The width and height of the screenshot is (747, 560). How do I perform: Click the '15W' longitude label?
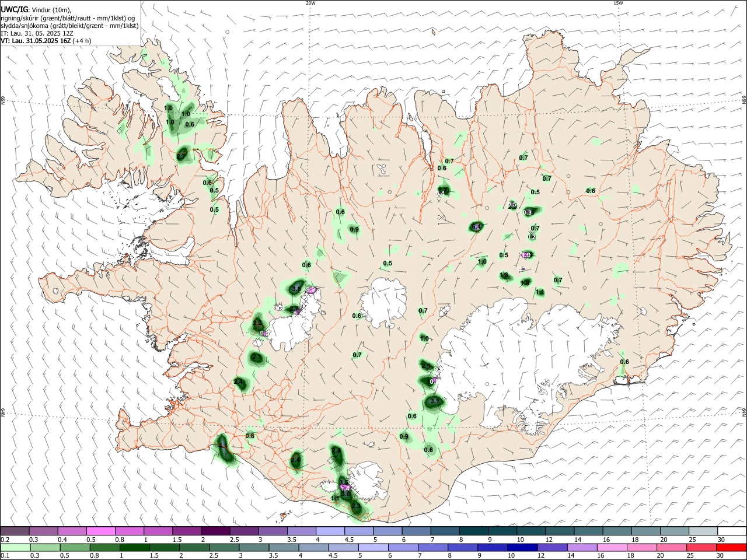(618, 3)
